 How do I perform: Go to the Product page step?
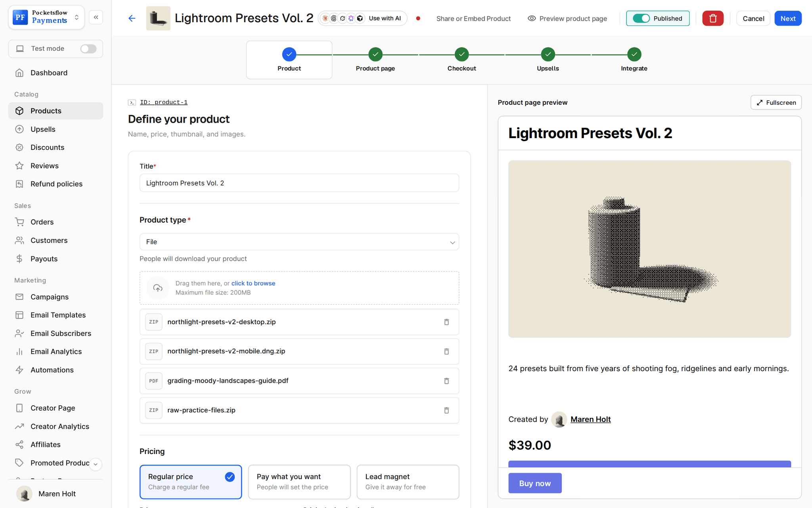point(375,60)
